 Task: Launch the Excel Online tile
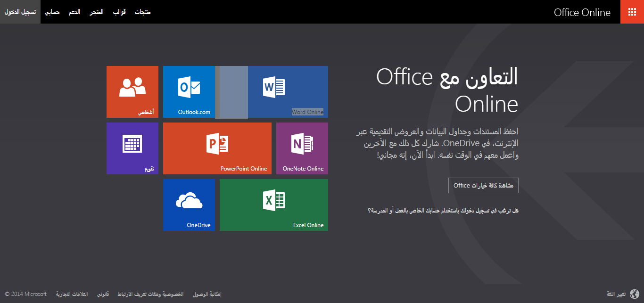pyautogui.click(x=274, y=205)
